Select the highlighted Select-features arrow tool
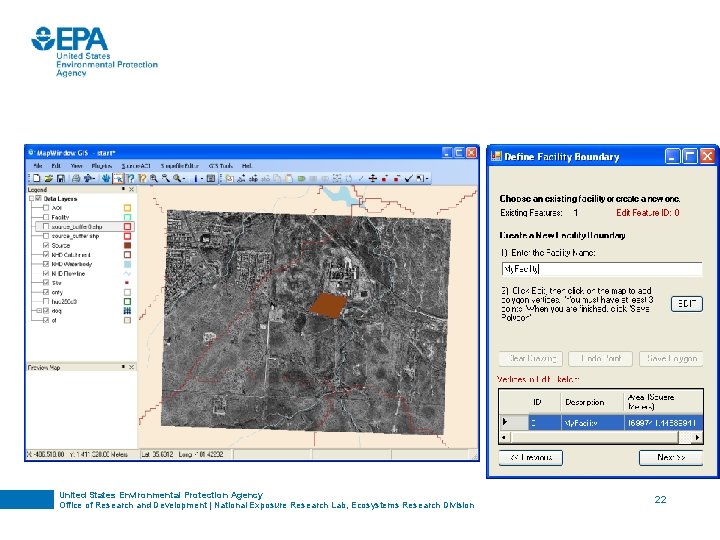This screenshot has height=540, width=720. point(118,178)
